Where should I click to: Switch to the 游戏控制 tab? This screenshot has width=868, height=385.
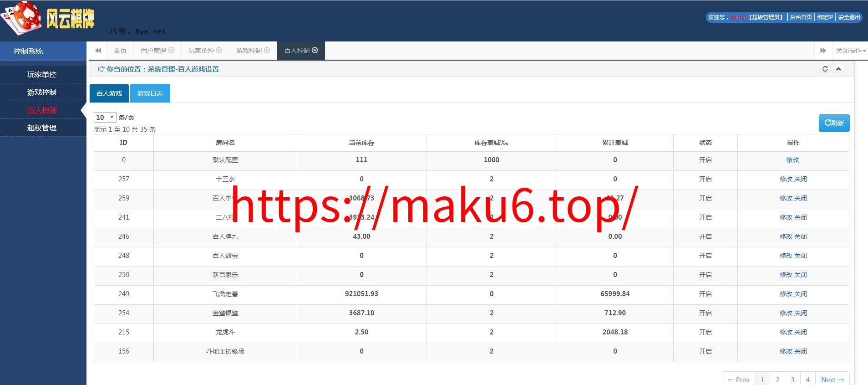pos(249,51)
